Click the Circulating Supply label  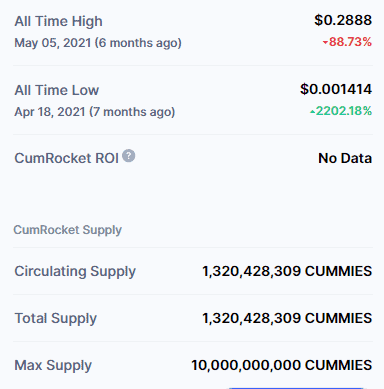(x=75, y=271)
